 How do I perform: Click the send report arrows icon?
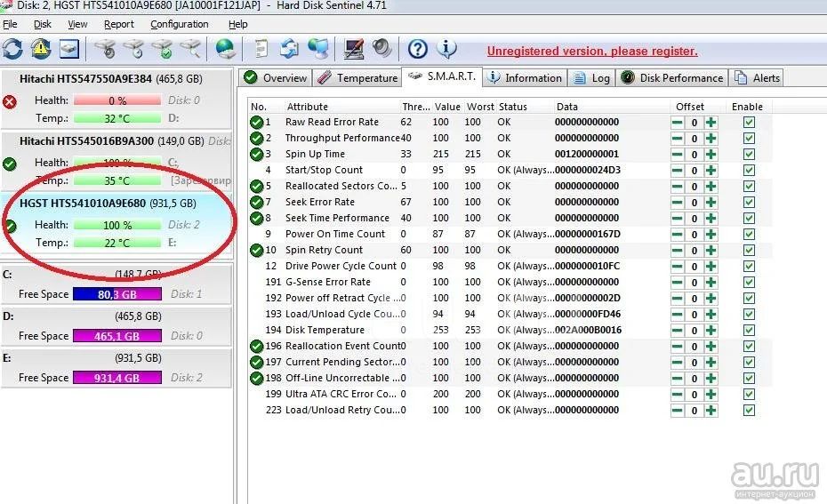pyautogui.click(x=289, y=49)
